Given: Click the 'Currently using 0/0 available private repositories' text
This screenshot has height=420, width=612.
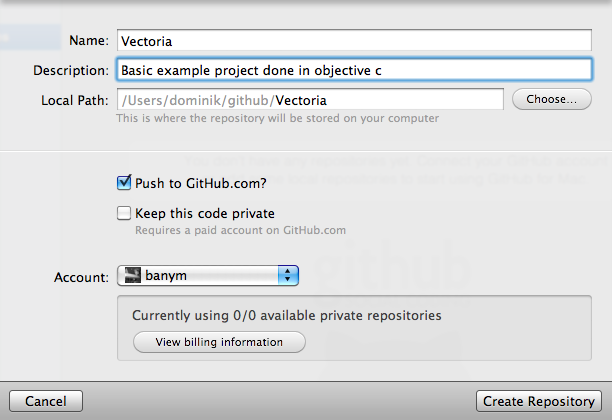Looking at the screenshot, I should 286,315.
